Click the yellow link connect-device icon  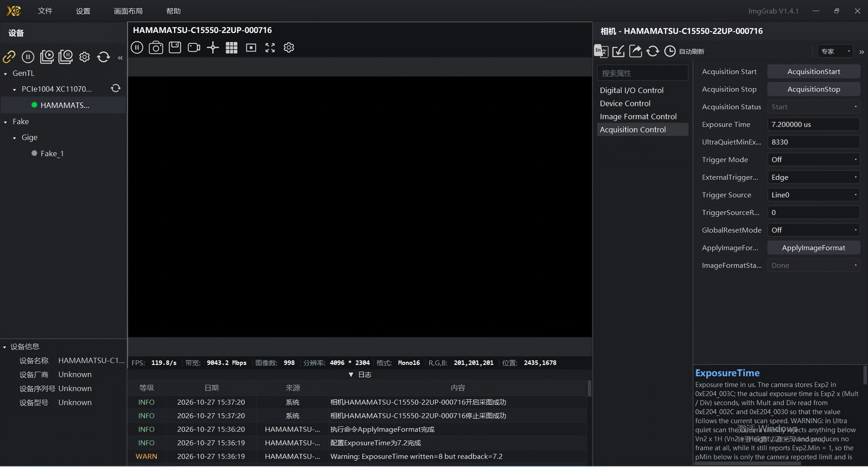tap(9, 57)
